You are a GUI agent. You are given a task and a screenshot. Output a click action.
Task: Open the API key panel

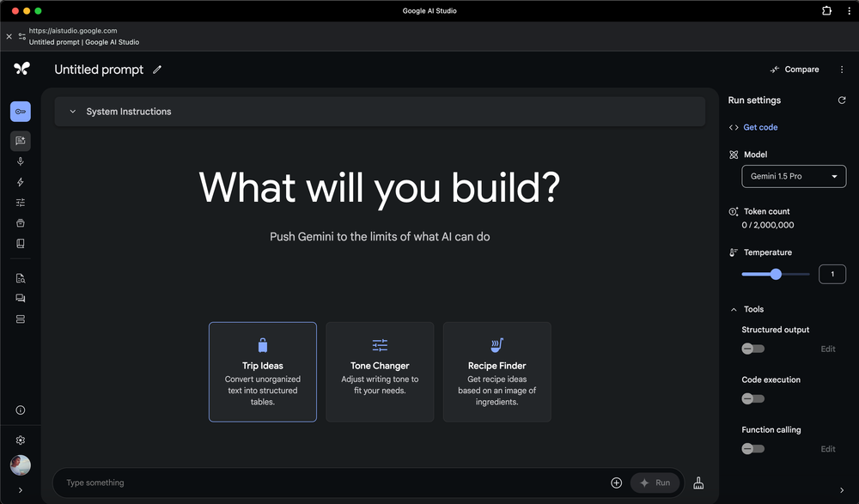(21, 111)
